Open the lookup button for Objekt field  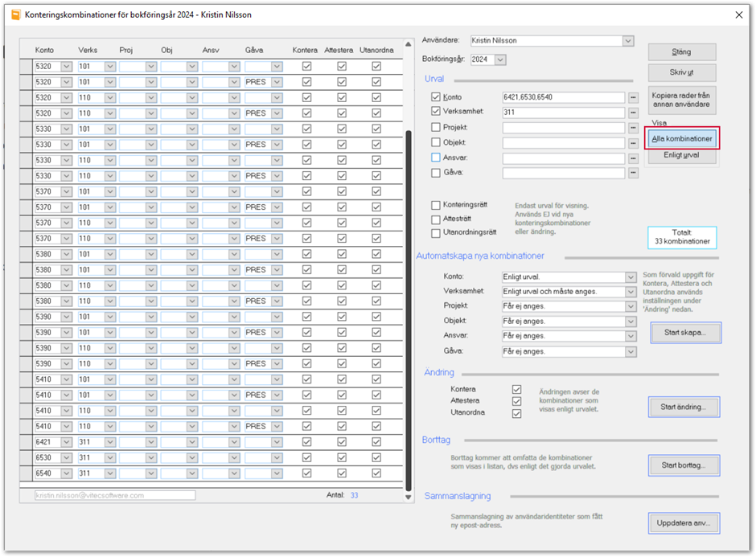pyautogui.click(x=633, y=143)
